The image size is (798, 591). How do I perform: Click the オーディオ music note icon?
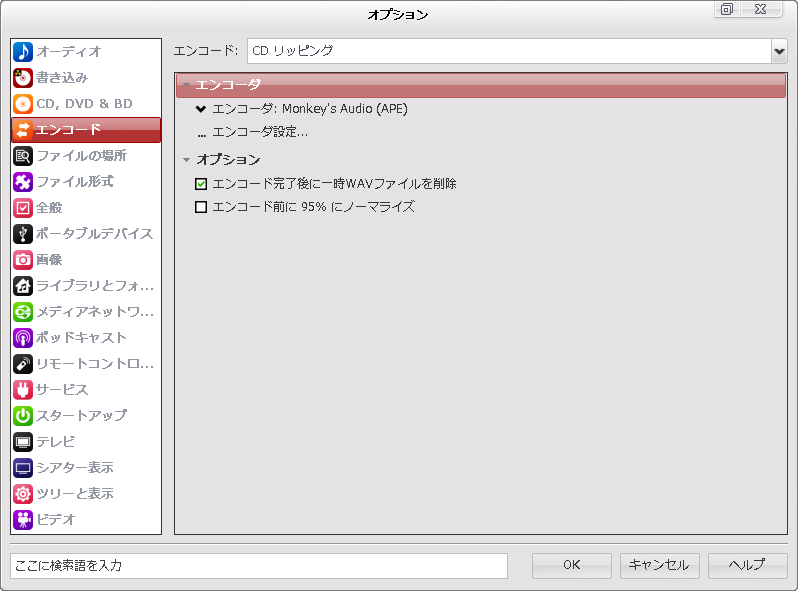(23, 51)
